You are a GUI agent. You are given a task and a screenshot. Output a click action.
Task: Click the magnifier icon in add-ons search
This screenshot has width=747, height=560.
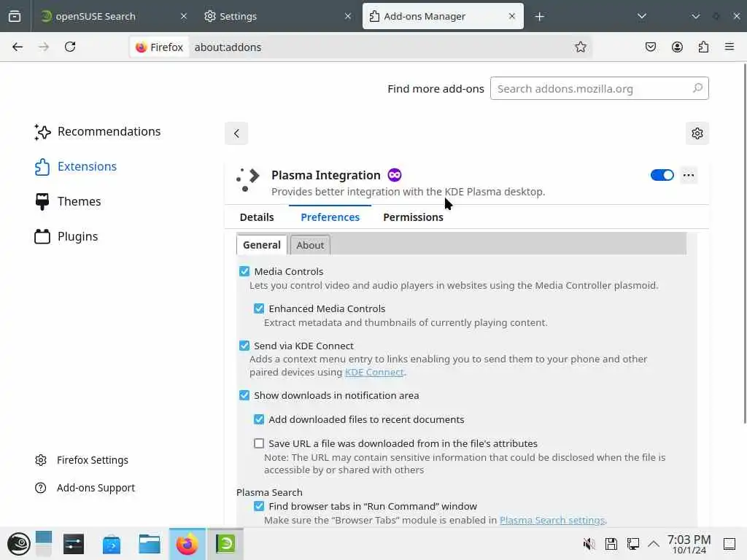point(697,88)
